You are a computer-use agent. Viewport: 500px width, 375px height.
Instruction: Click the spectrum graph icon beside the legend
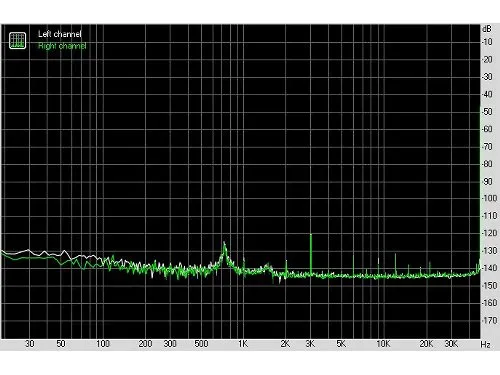(x=17, y=40)
